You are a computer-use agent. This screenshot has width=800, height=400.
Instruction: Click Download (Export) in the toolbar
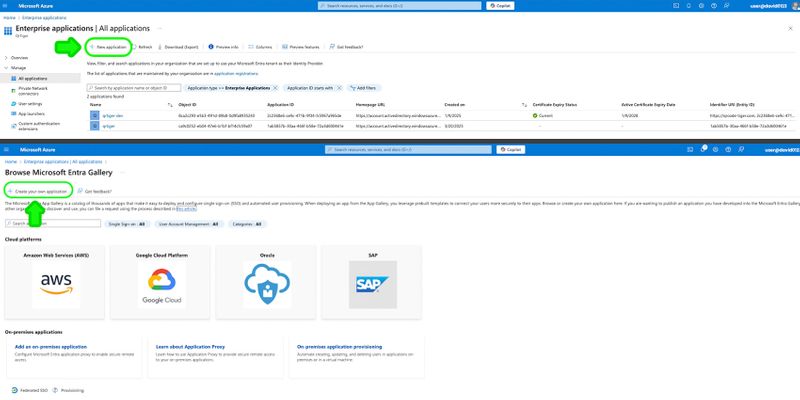[x=178, y=47]
